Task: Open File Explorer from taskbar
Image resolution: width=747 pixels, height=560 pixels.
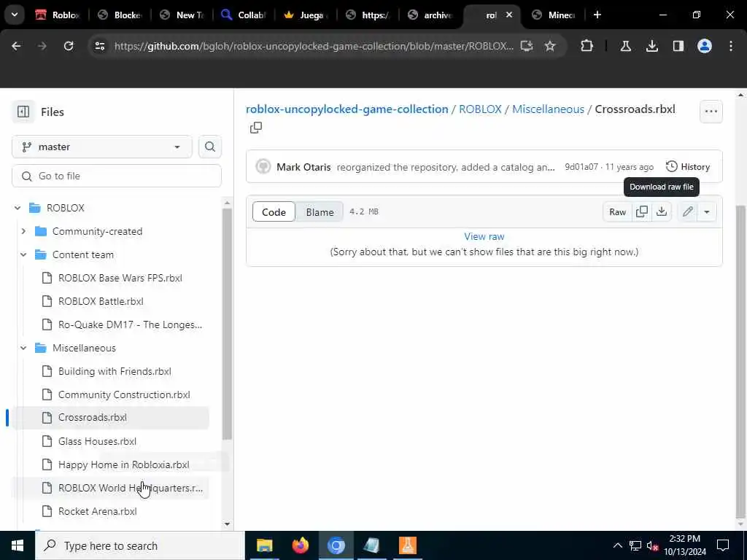Action: 264,545
